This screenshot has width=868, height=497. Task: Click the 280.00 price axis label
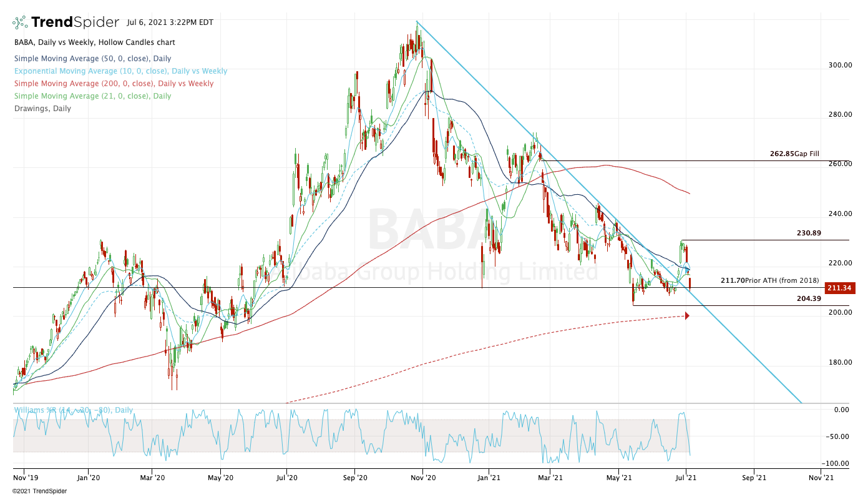point(839,114)
